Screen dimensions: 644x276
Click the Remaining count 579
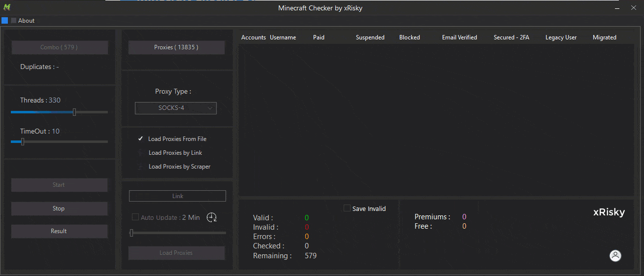coord(311,256)
